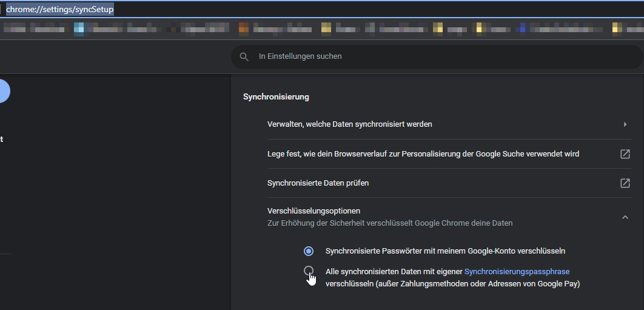Click the 'Verschlüsselungsoptionen' section title
This screenshot has width=644, height=310.
(x=314, y=211)
